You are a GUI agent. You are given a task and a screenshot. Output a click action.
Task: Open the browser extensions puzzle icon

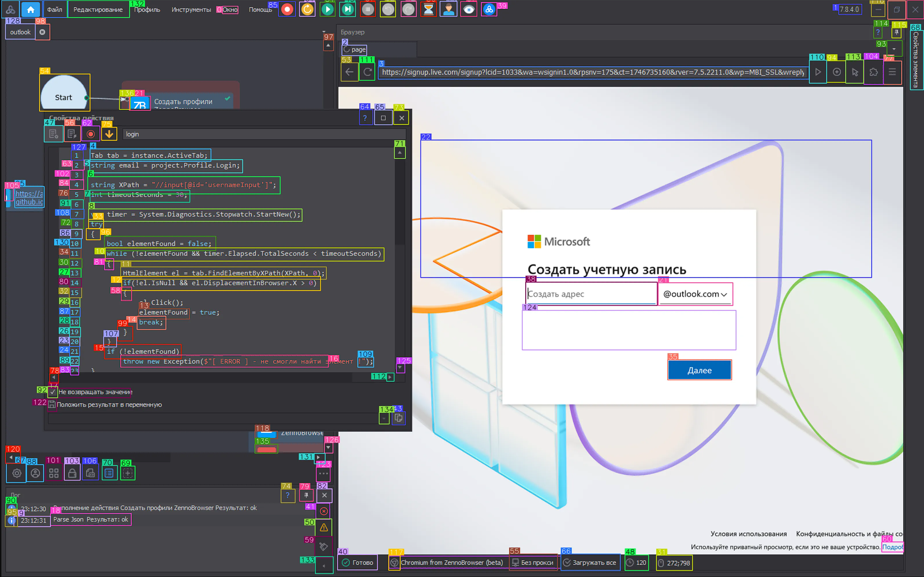point(873,72)
